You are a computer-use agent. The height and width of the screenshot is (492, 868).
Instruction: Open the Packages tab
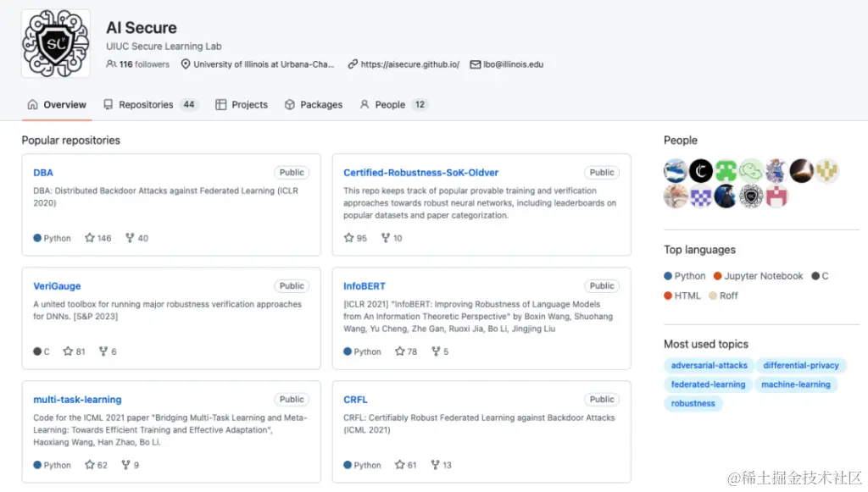click(314, 104)
